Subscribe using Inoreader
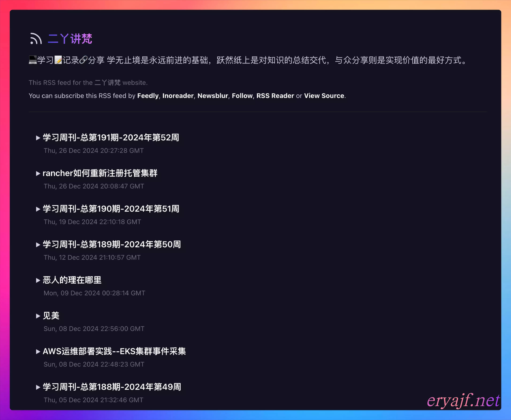 (178, 96)
